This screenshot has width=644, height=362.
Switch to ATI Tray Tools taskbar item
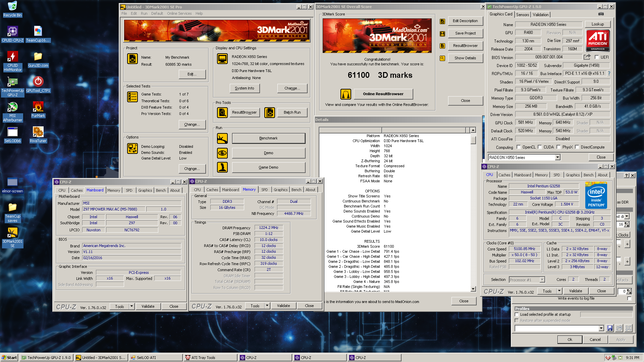click(211, 358)
